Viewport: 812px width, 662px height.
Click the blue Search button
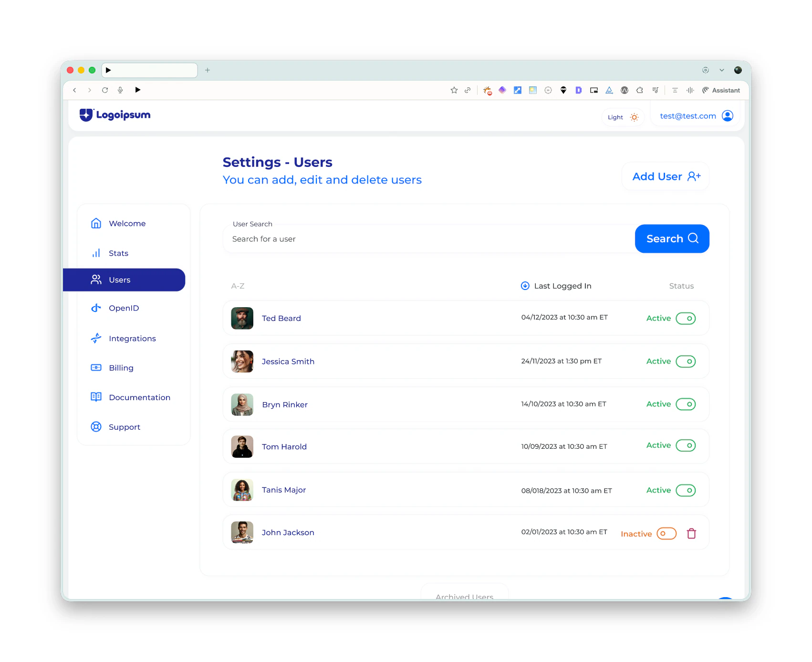coord(672,238)
